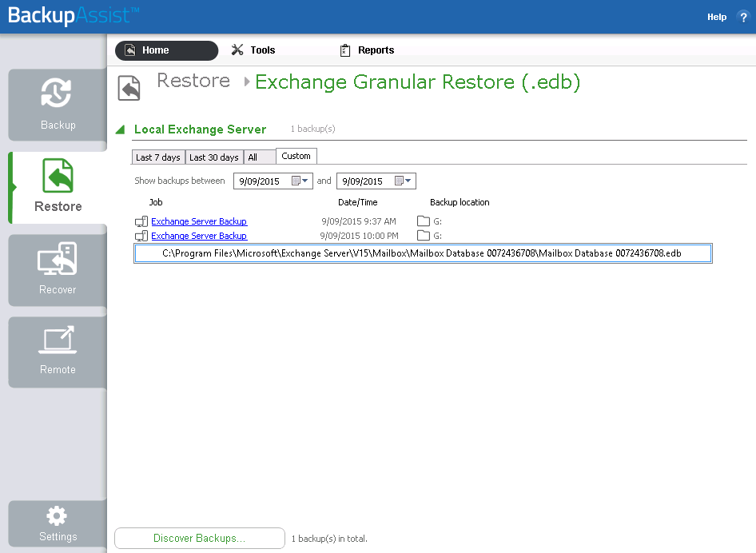The image size is (756, 553).
Task: Switch to the Home tab
Action: (166, 50)
